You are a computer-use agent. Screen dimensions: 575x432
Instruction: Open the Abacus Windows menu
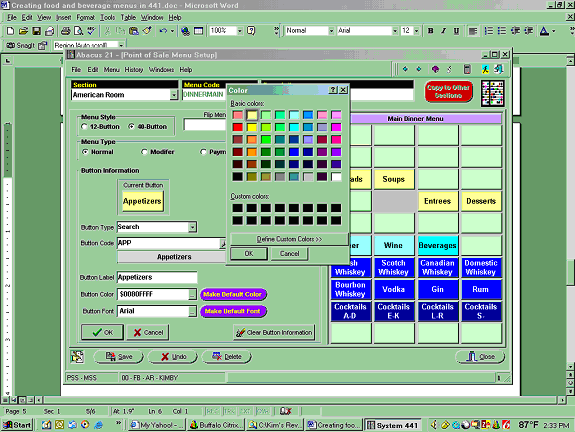point(161,70)
